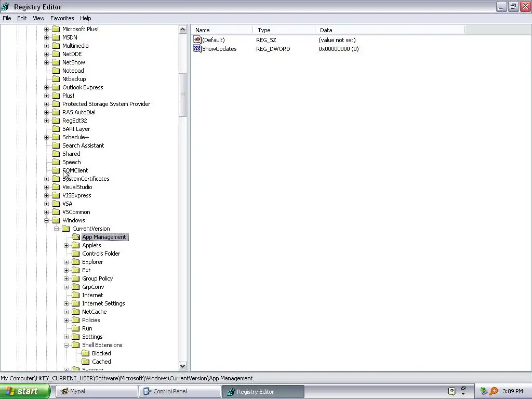Open the Help menu
Image resolution: width=532 pixels, height=399 pixels.
86,18
